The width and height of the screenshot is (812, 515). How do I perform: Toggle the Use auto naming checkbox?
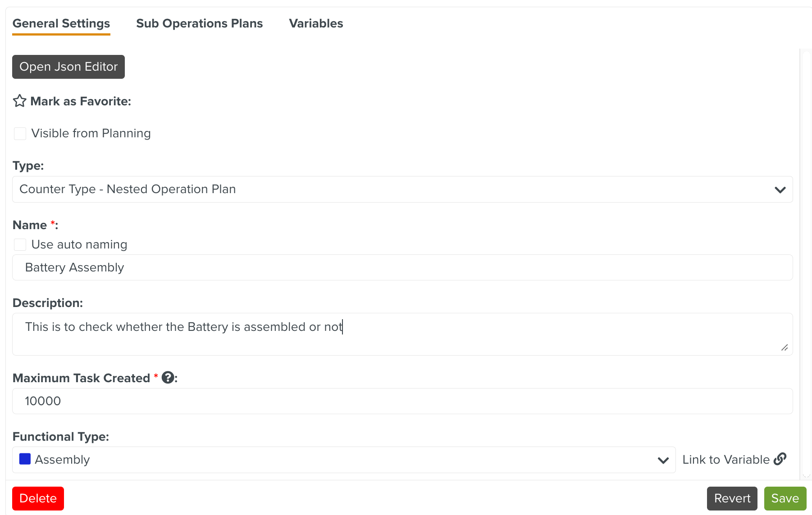point(20,244)
